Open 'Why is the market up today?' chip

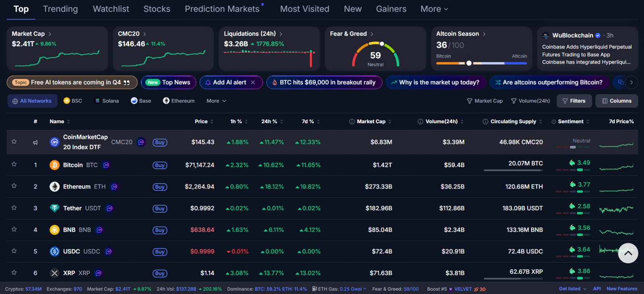point(436,83)
